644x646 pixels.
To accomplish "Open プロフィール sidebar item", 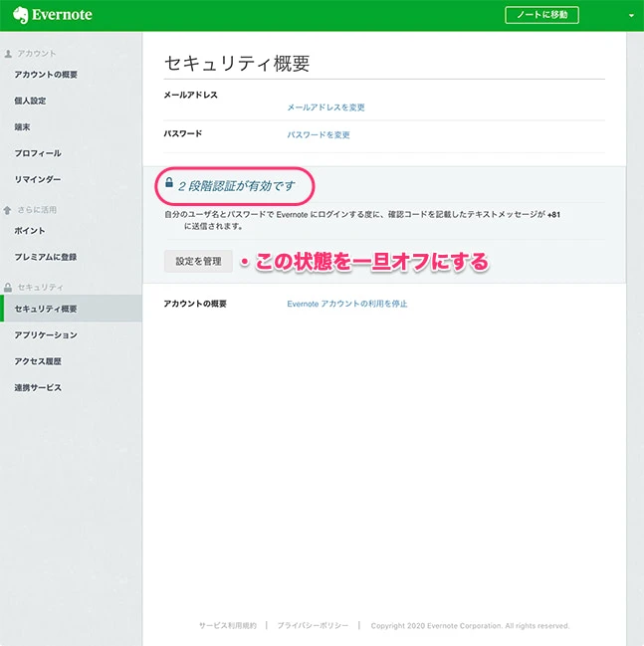I will 38,153.
